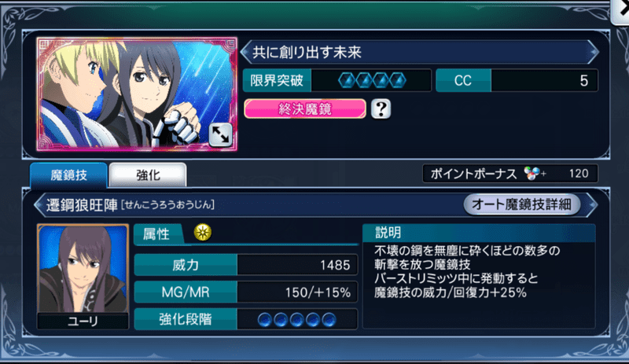The width and height of the screenshot is (629, 364).
Task: Click the yellow light attribute icon
Action: point(203,233)
